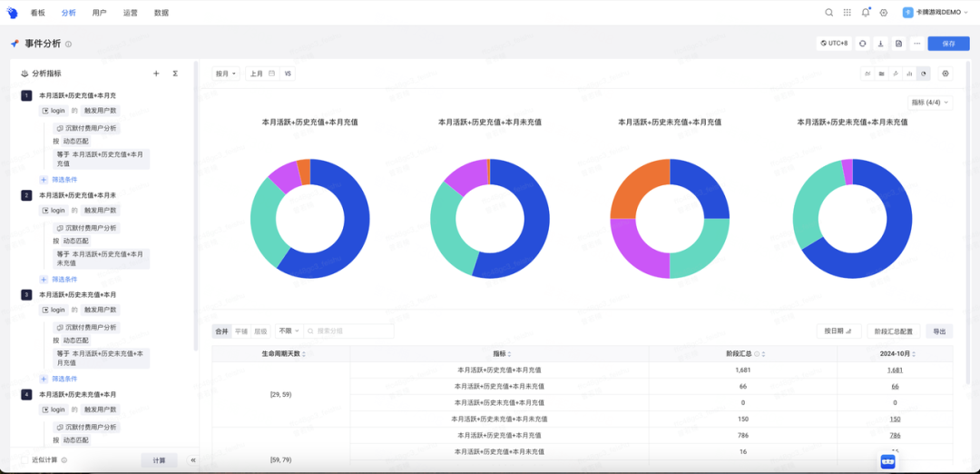Click orange segment of third donut chart
This screenshot has width=980, height=474.
pyautogui.click(x=638, y=188)
